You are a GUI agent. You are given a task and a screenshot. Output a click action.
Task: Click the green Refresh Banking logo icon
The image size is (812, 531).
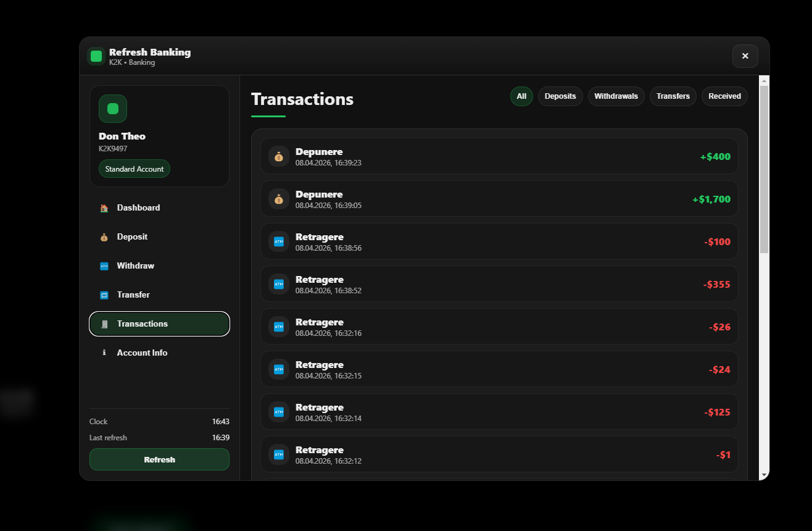(x=96, y=56)
